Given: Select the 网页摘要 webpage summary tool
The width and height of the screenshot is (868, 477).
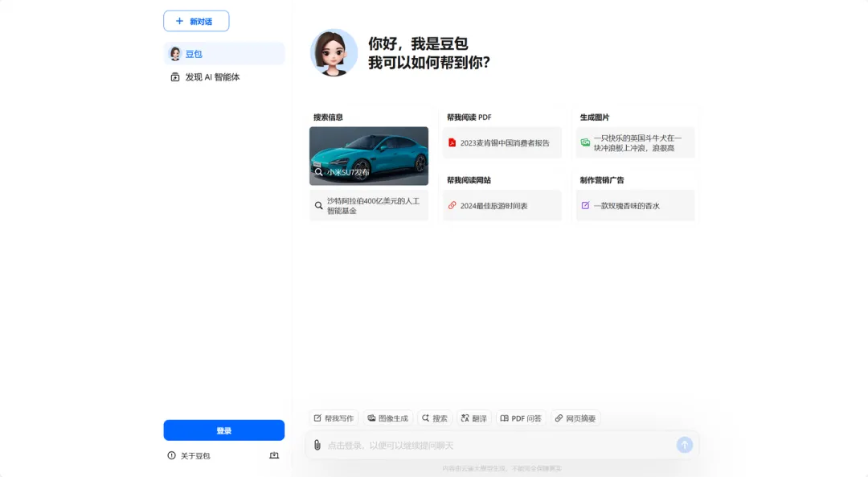Looking at the screenshot, I should click(x=575, y=417).
